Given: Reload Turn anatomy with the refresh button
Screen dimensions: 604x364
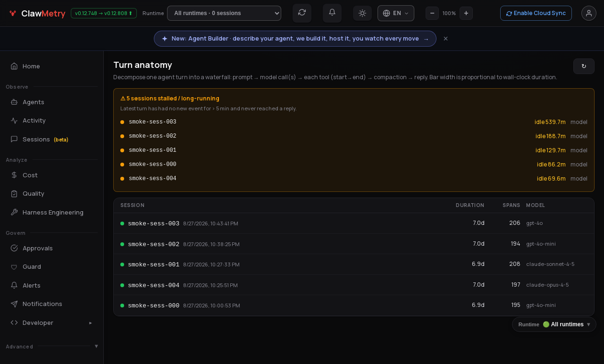Looking at the screenshot, I should pyautogui.click(x=584, y=66).
